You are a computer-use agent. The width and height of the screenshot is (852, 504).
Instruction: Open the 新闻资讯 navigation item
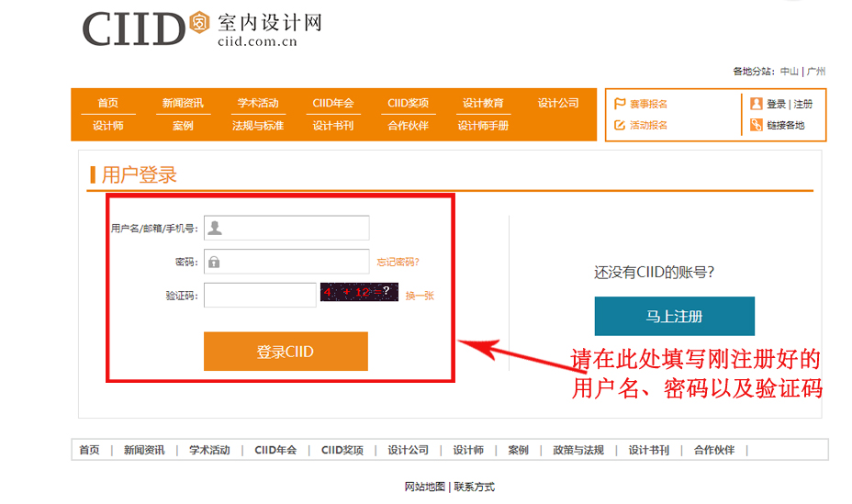(183, 103)
